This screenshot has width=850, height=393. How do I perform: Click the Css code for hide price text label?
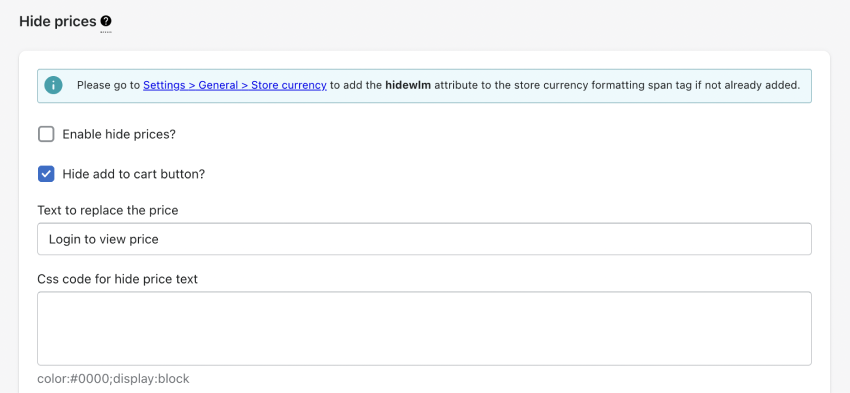pos(118,279)
